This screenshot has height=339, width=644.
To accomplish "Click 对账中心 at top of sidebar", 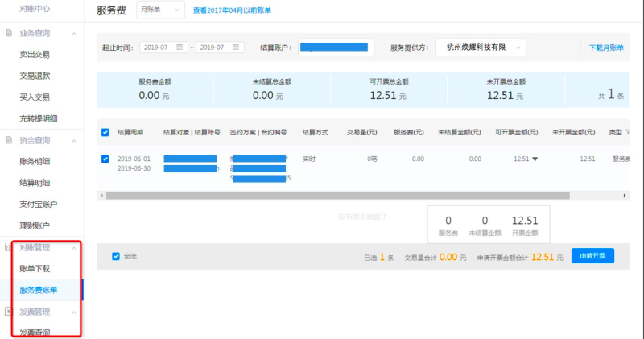I will coord(35,9).
